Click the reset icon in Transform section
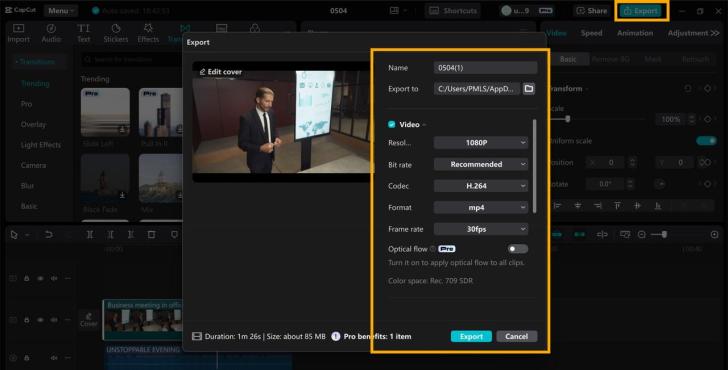728x370 pixels. (x=688, y=88)
